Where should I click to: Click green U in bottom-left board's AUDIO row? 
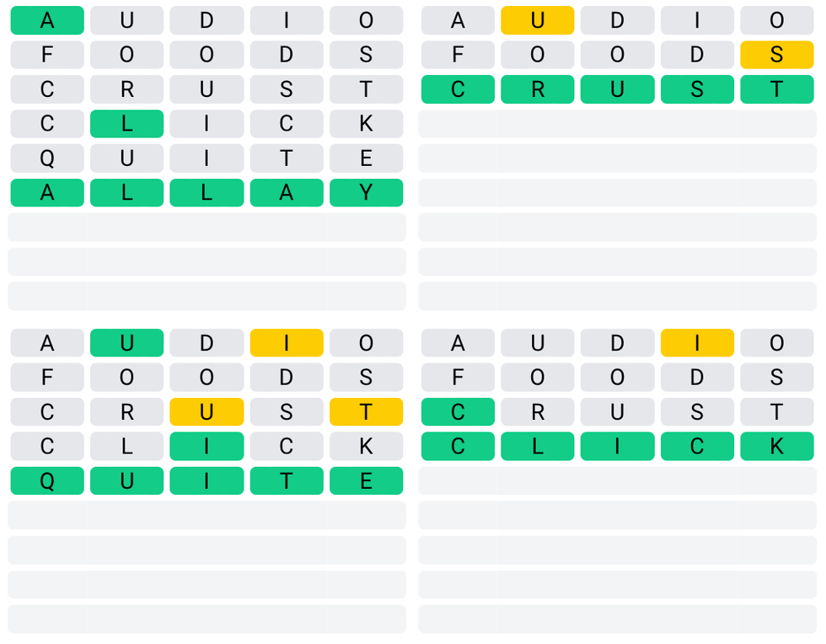point(126,343)
